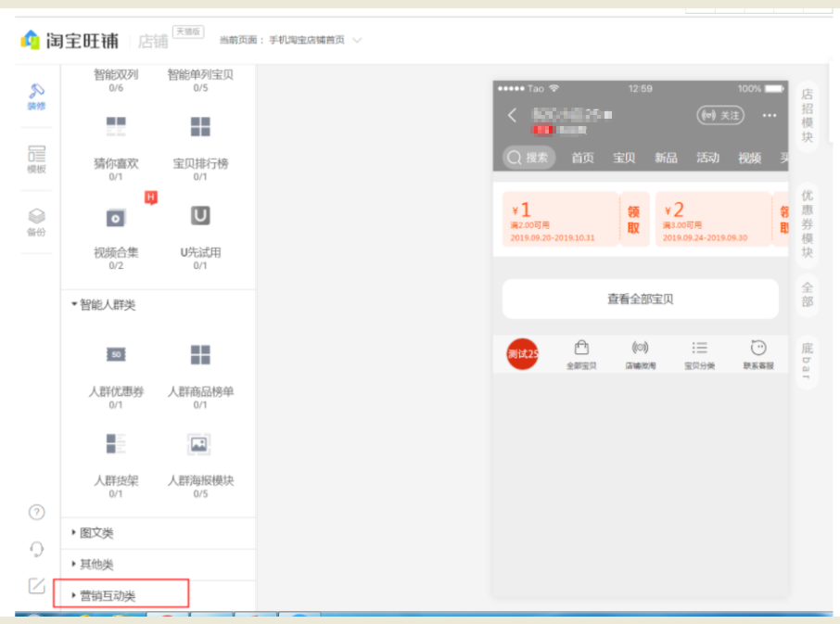
Task: Jump to 优惠券模块 anchor
Action: (808, 223)
